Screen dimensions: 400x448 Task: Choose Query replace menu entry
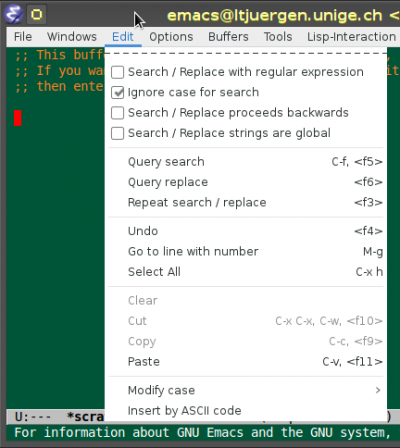(246, 182)
